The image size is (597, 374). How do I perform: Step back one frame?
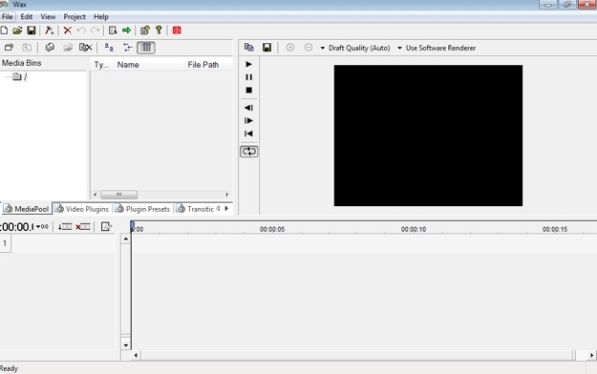point(249,108)
